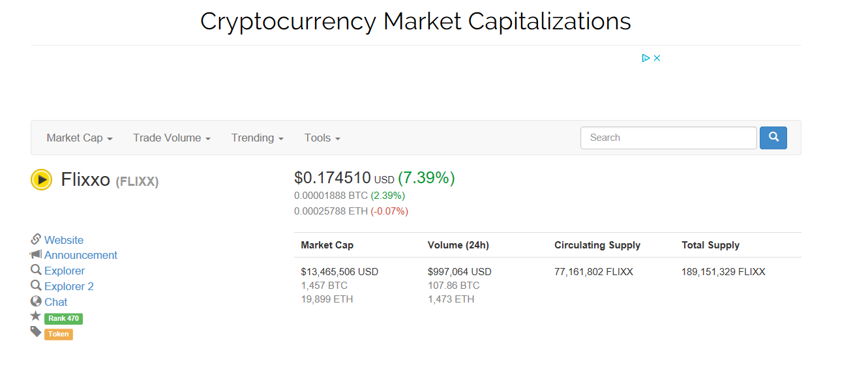Open the Flixxo Website link

pos(64,240)
